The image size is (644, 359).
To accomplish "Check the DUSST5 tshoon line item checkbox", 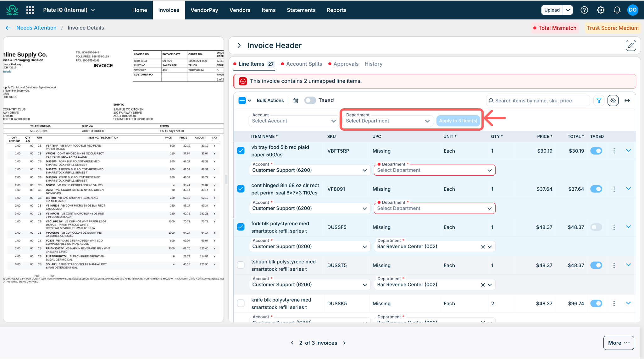I will point(241,265).
